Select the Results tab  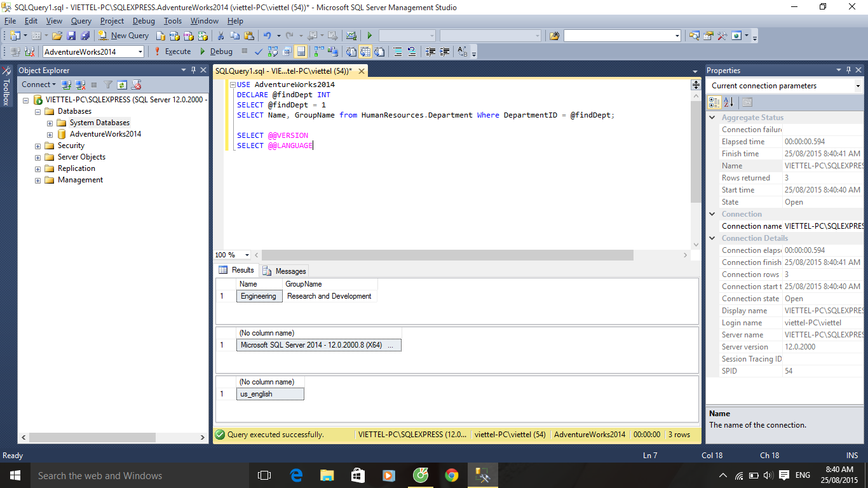tap(236, 270)
